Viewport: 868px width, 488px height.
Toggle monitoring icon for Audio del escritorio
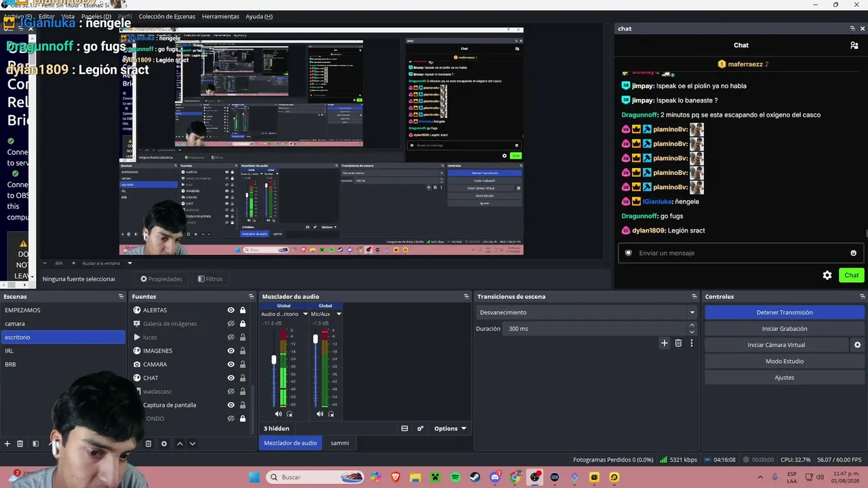290,414
